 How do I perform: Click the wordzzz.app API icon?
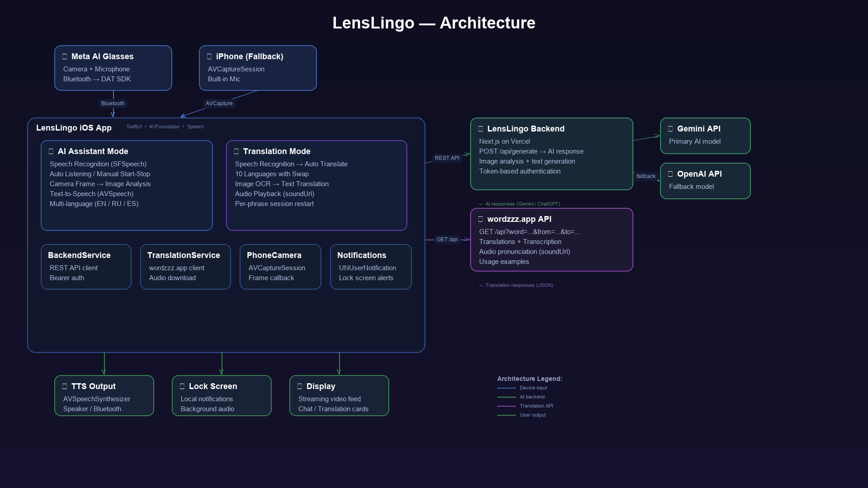[x=481, y=220]
